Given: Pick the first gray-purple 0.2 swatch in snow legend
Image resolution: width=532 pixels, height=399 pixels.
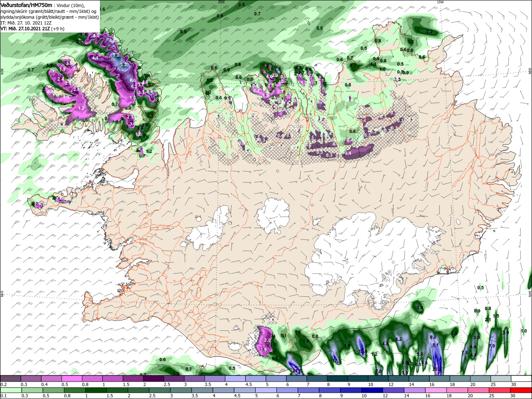Looking at the screenshot, I should [x=10, y=379].
